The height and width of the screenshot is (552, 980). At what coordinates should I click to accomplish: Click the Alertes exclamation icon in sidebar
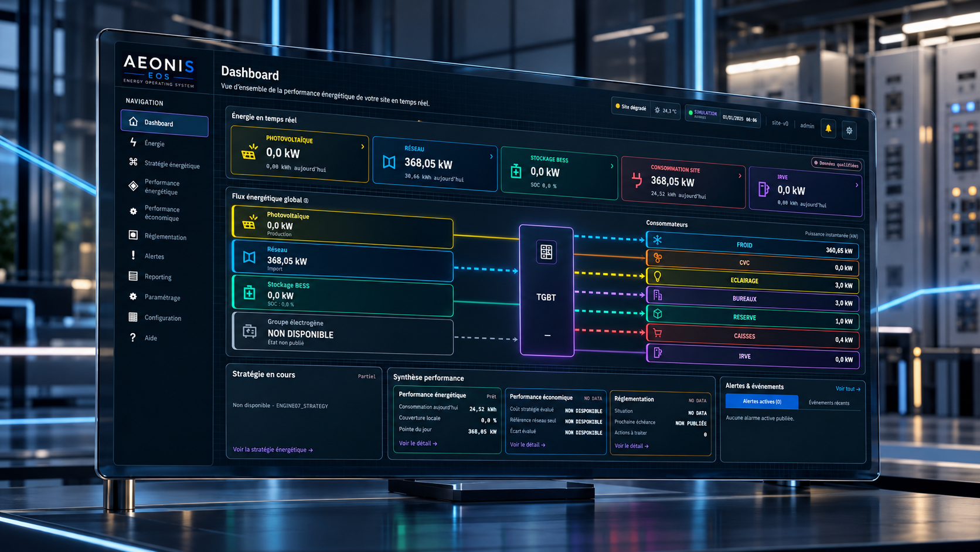133,255
